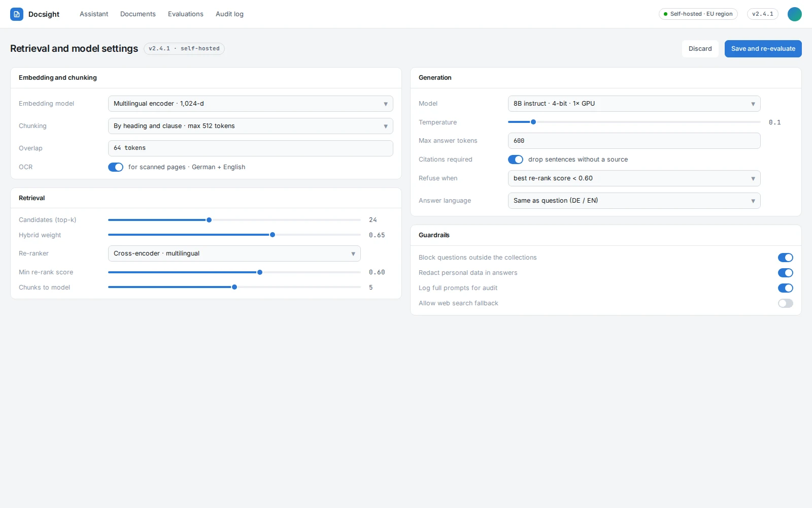Open the Assistant tab
Viewport: 812px width, 508px height.
click(94, 14)
